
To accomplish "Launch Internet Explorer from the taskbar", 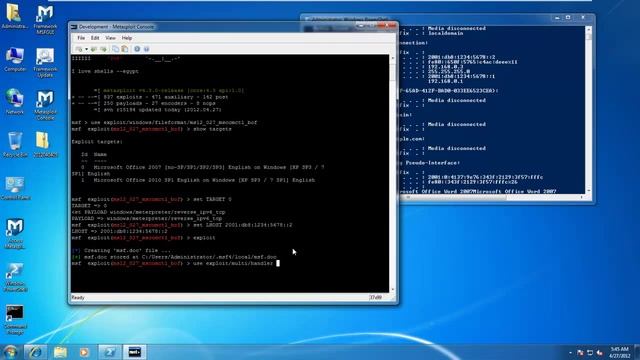I will [36, 352].
